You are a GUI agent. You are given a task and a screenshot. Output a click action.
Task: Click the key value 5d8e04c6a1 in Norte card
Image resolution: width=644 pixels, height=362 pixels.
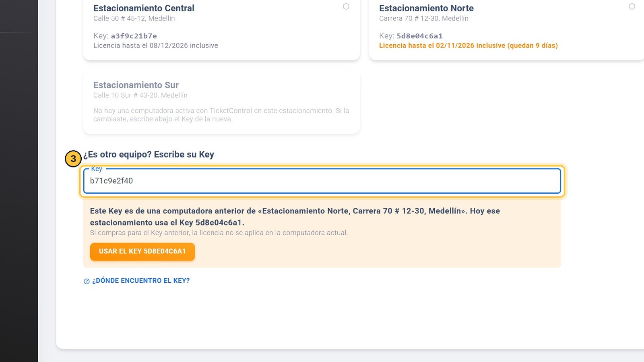[x=420, y=36]
